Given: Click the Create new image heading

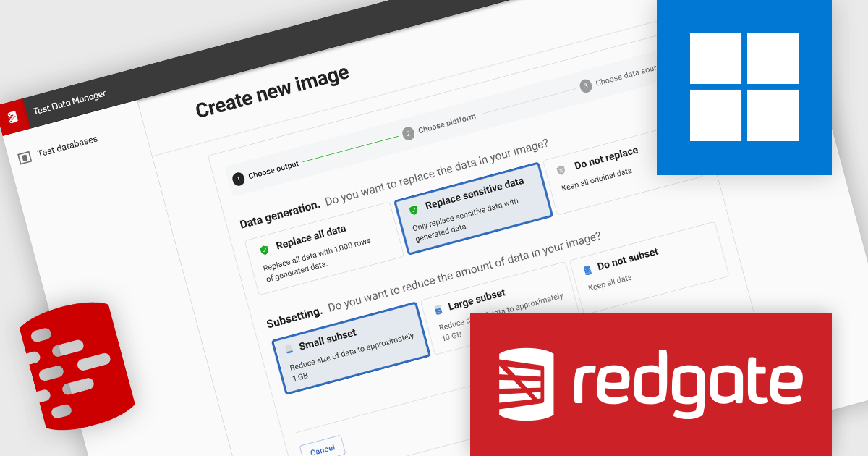Looking at the screenshot, I should tap(273, 91).
